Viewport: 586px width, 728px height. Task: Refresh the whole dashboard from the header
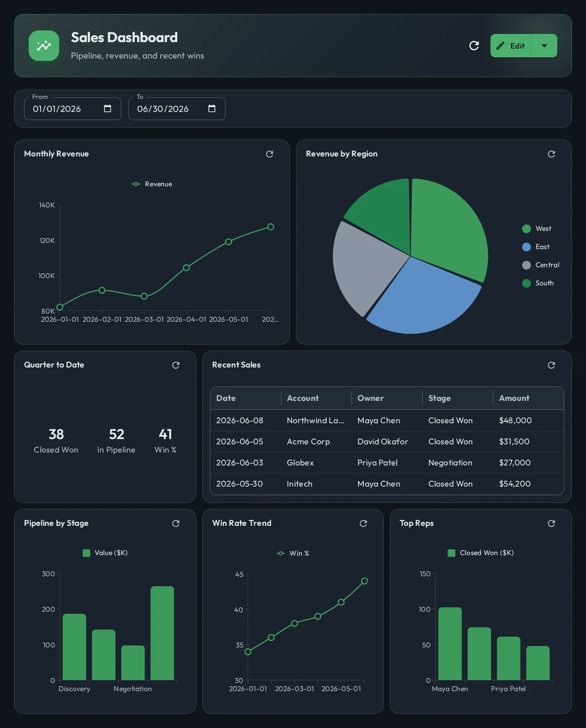[474, 45]
